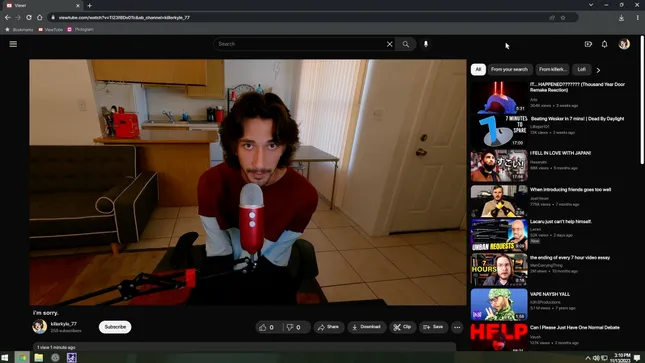Open the browser tab search dropdown
The height and width of the screenshot is (363, 645).
[591, 5]
